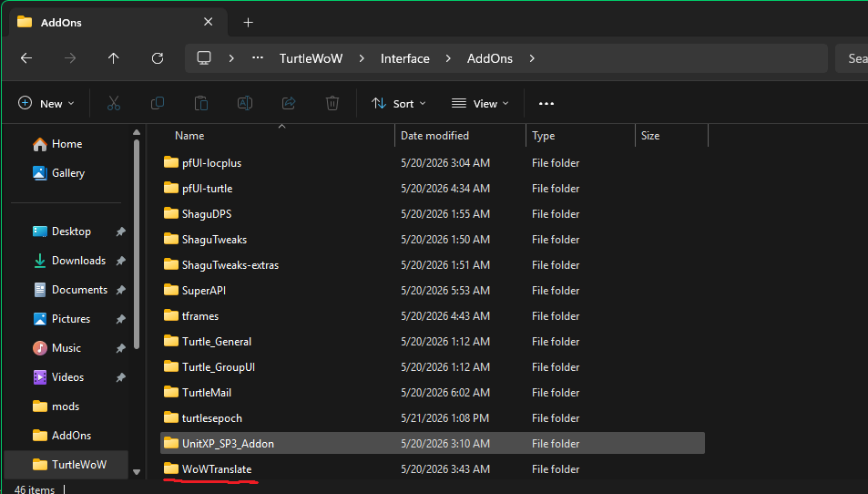Unpin Desktop using its pin icon
This screenshot has height=494, width=868.
120,232
